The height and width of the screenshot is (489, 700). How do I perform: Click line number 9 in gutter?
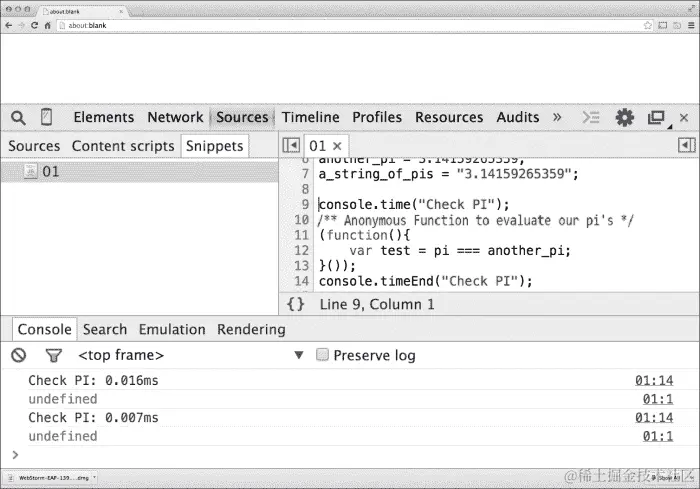[305, 205]
